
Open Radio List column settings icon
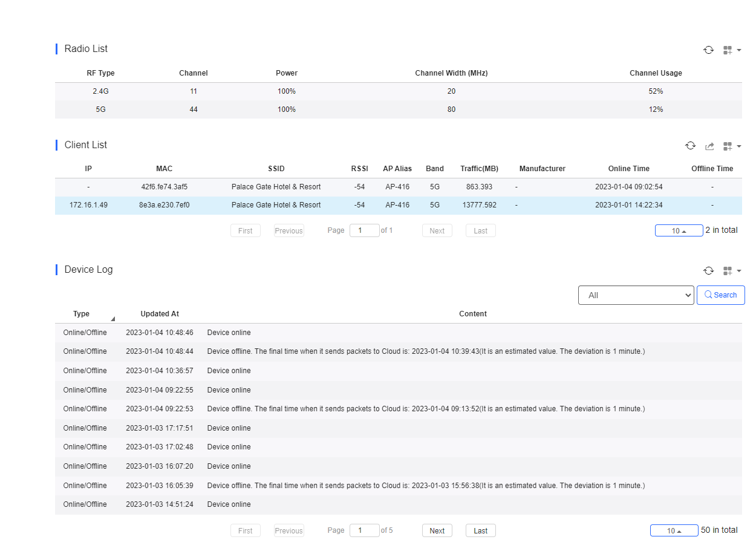(x=731, y=50)
